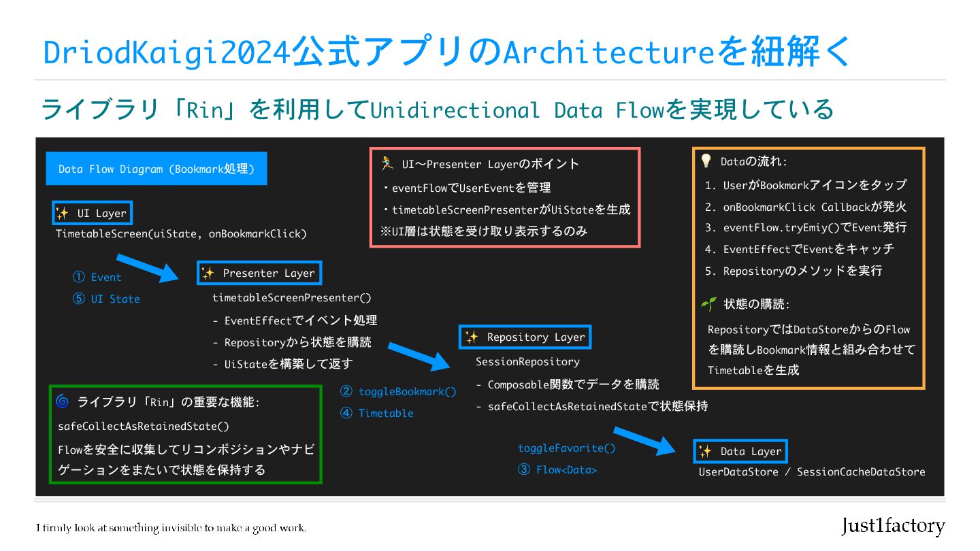The width and height of the screenshot is (980, 551).
Task: Select the heading UI〜Presenter Layerのポイント
Action: click(491, 164)
